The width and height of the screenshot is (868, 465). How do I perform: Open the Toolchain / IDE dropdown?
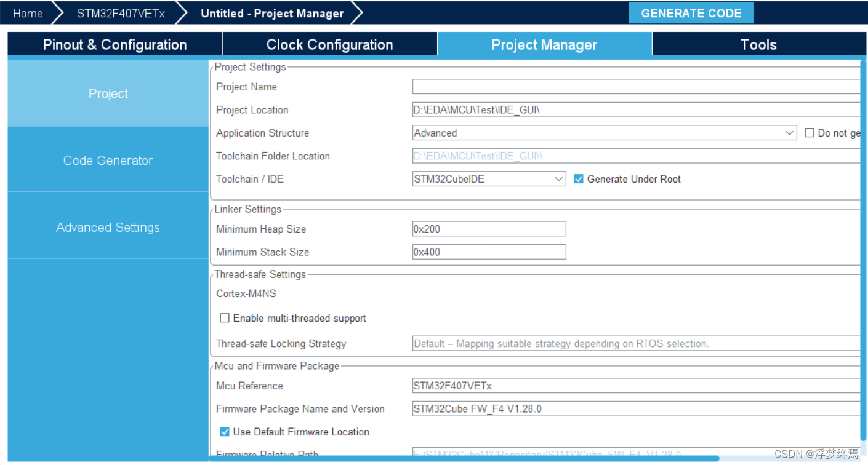click(489, 179)
